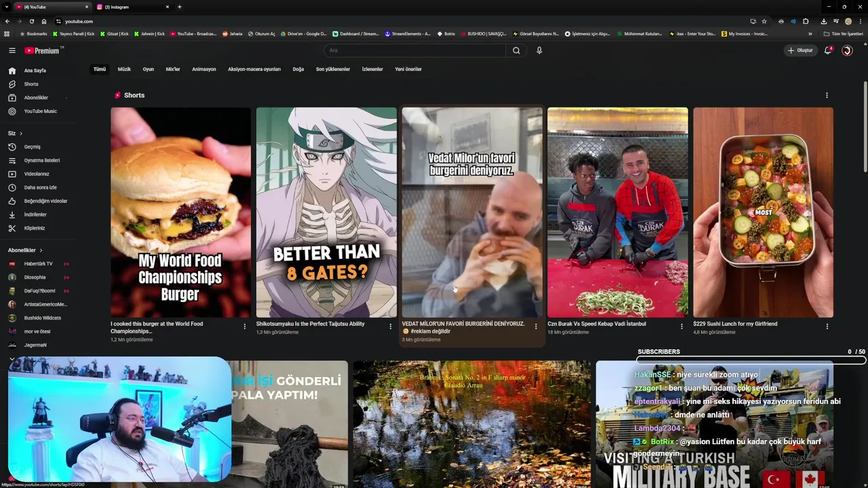
Task: Open Brahms Sonata autumn leaves video
Action: [x=472, y=424]
